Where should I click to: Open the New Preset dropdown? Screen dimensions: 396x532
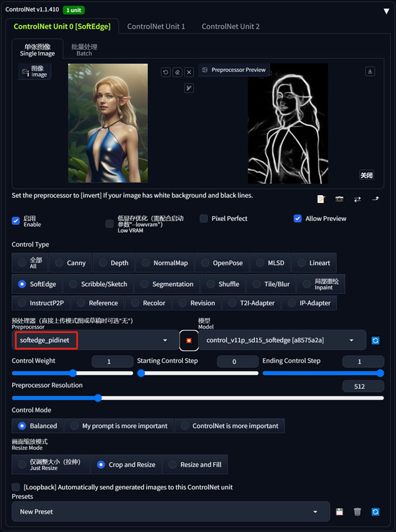171,512
